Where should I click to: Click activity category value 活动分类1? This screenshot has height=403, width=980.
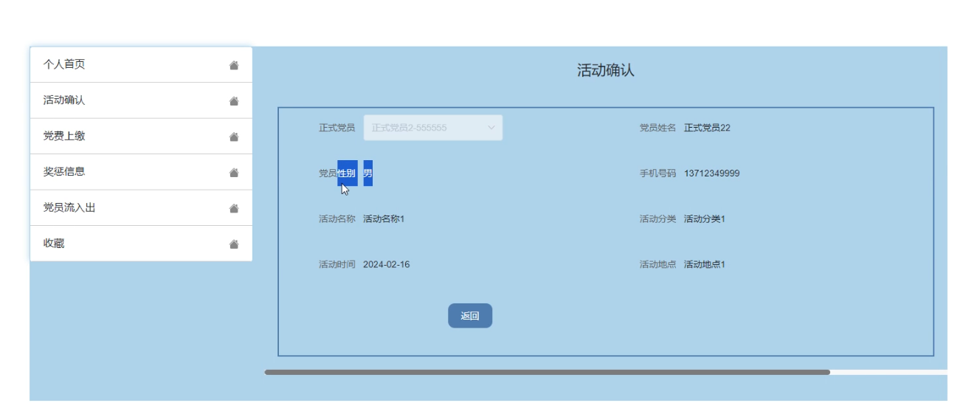(705, 219)
